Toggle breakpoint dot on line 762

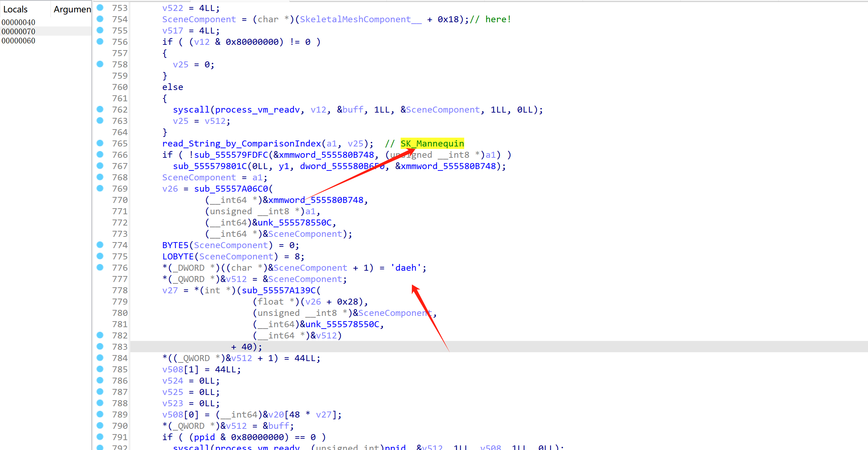pos(100,109)
